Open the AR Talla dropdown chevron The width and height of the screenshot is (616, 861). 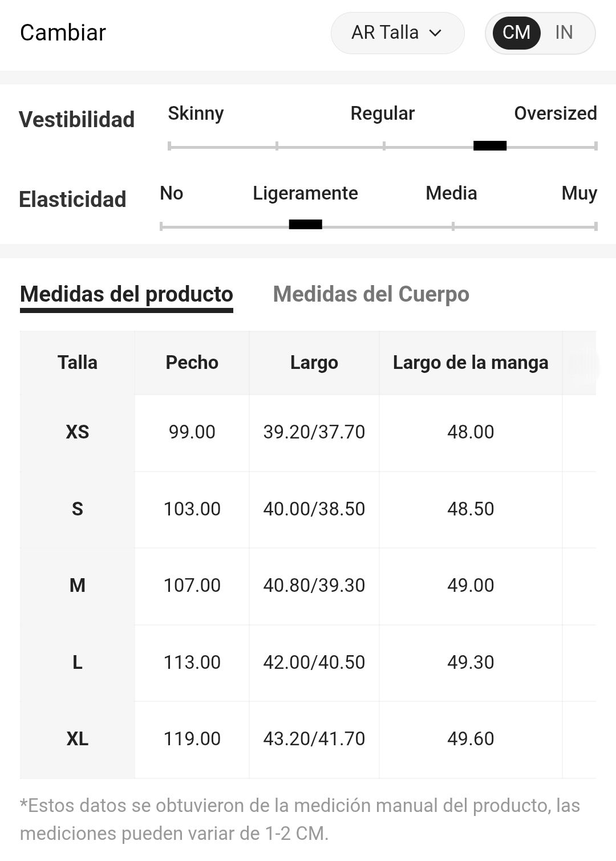(x=435, y=33)
